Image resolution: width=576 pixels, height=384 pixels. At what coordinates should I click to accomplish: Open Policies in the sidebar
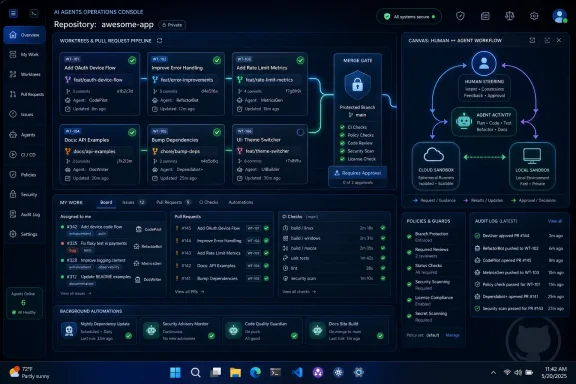pyautogui.click(x=25, y=175)
